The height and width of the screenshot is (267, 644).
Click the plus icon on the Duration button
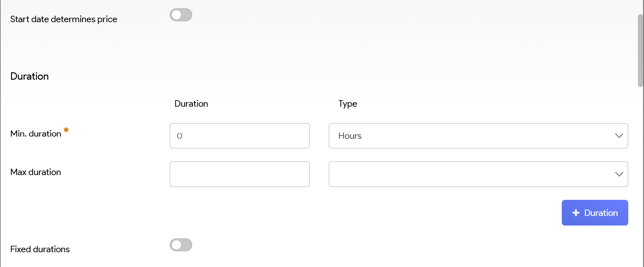pos(576,213)
